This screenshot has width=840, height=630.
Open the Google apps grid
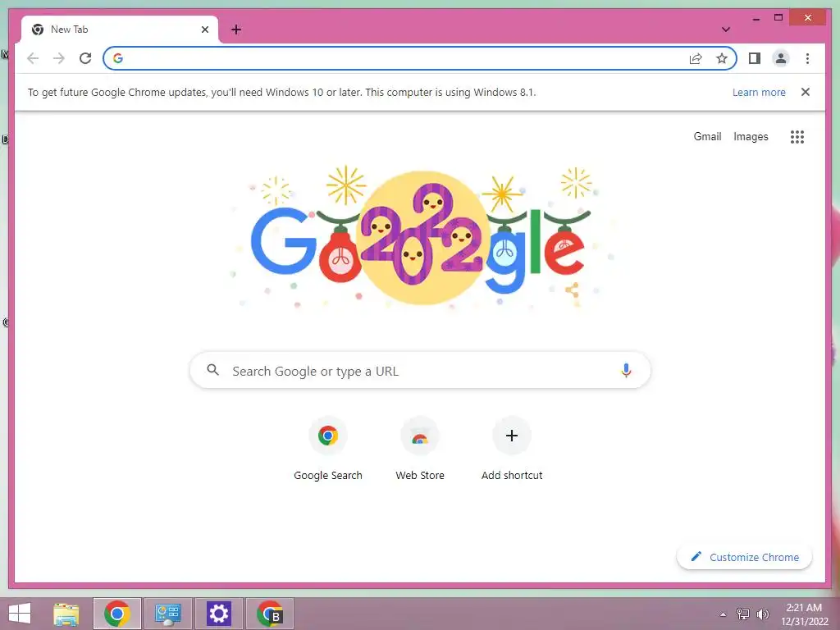coord(797,137)
